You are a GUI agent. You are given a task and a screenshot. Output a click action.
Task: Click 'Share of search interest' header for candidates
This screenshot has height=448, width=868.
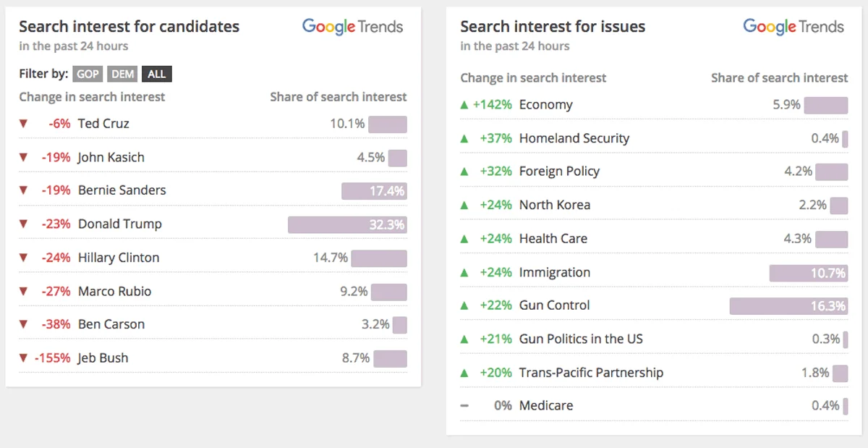coord(338,97)
